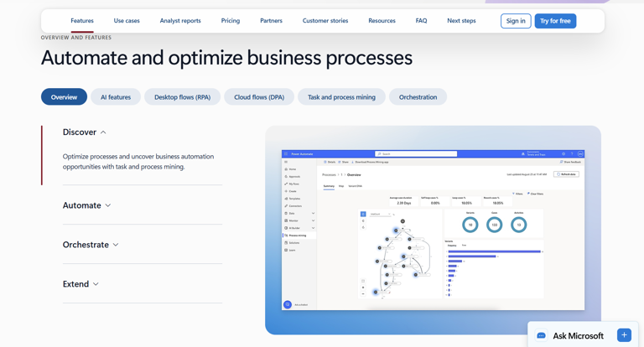Select Pricing in the navigation bar
This screenshot has height=347, width=644.
(231, 20)
